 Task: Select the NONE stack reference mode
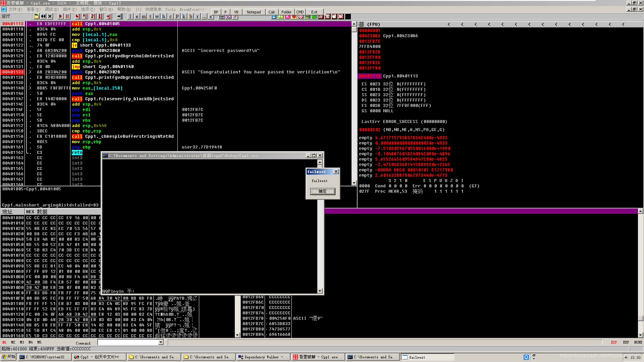(638, 342)
